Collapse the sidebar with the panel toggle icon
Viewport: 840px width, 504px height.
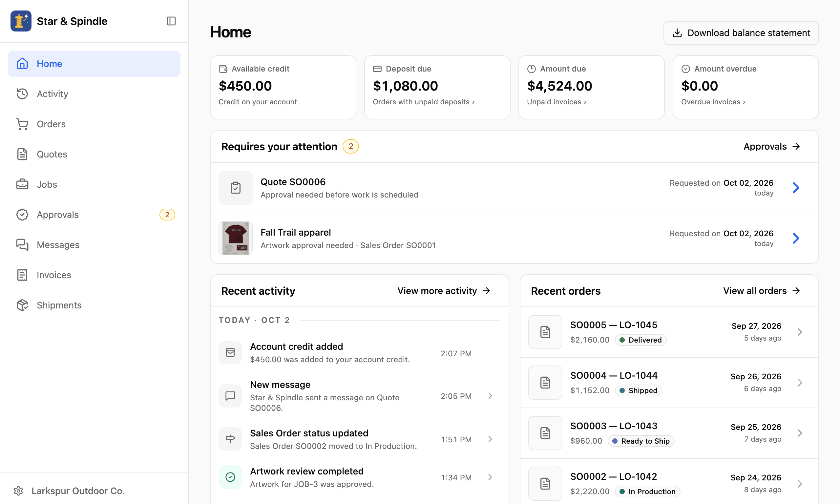[171, 21]
